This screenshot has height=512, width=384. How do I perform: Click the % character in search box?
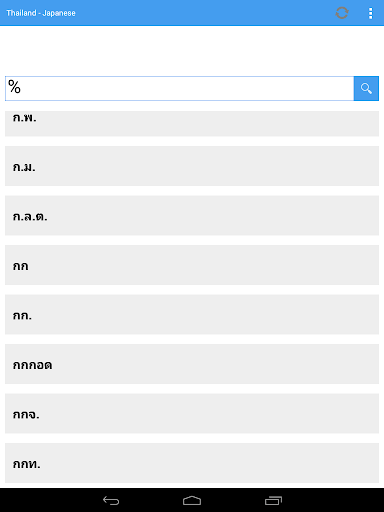tap(14, 87)
